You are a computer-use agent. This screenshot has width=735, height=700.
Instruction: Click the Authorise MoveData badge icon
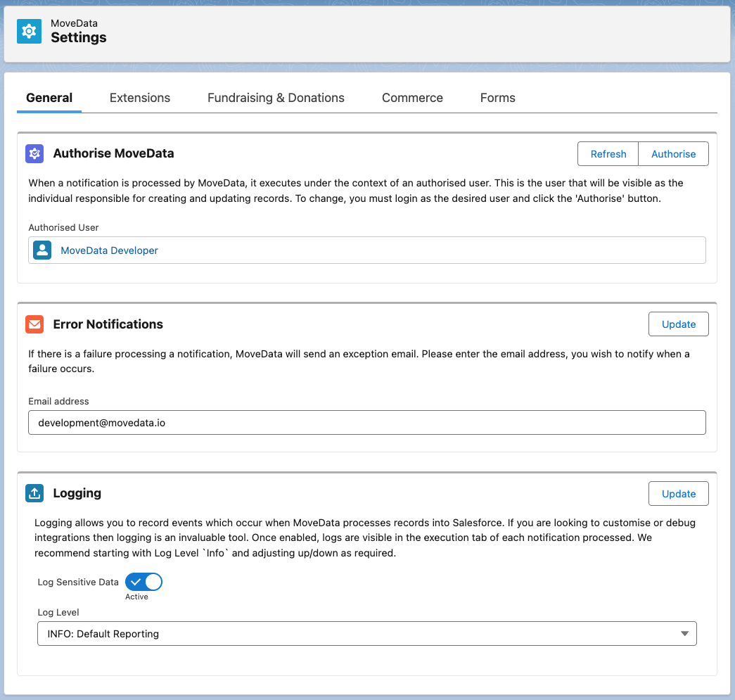tap(34, 153)
